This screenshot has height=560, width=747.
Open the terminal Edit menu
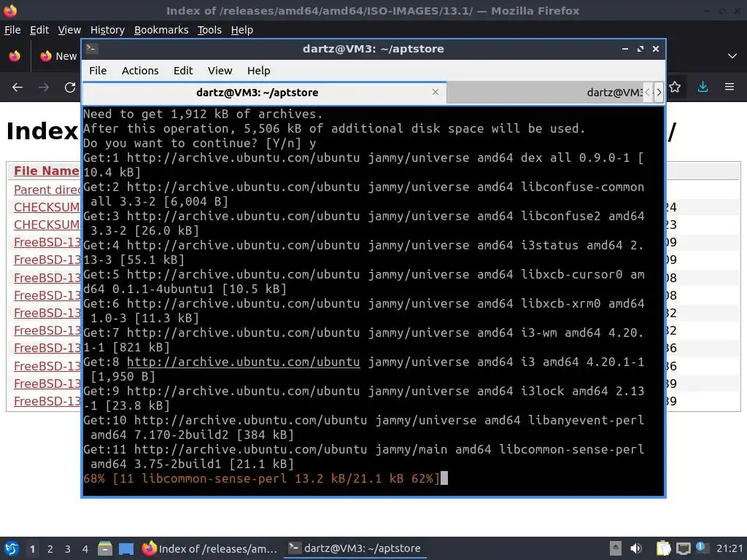[183, 71]
